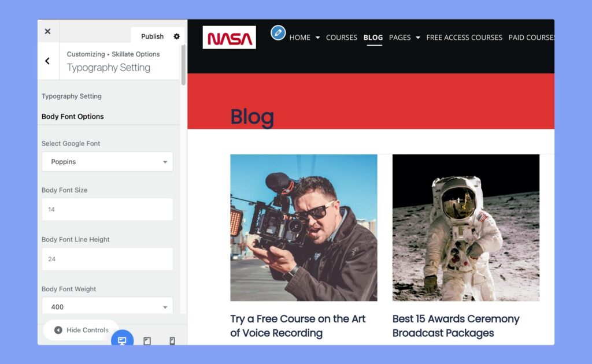This screenshot has height=364, width=592.
Task: Open the FREE ACCESS COURSES menu item
Action: tap(464, 38)
